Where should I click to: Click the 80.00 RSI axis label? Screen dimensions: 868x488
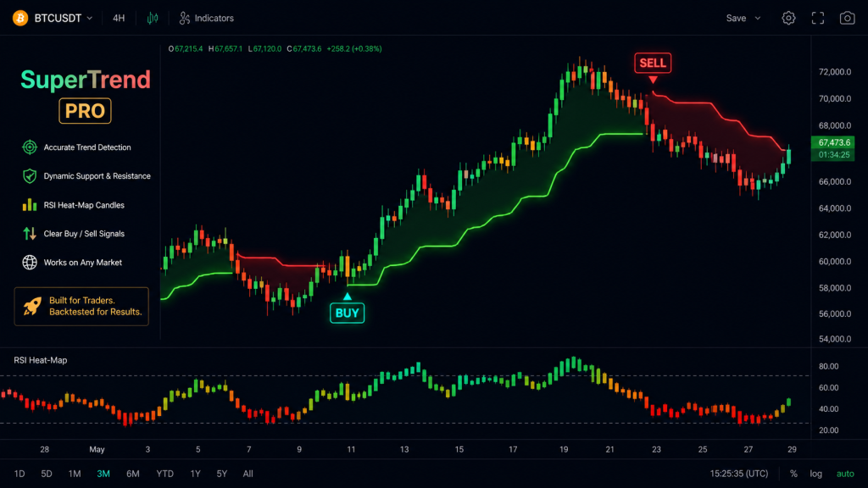829,366
